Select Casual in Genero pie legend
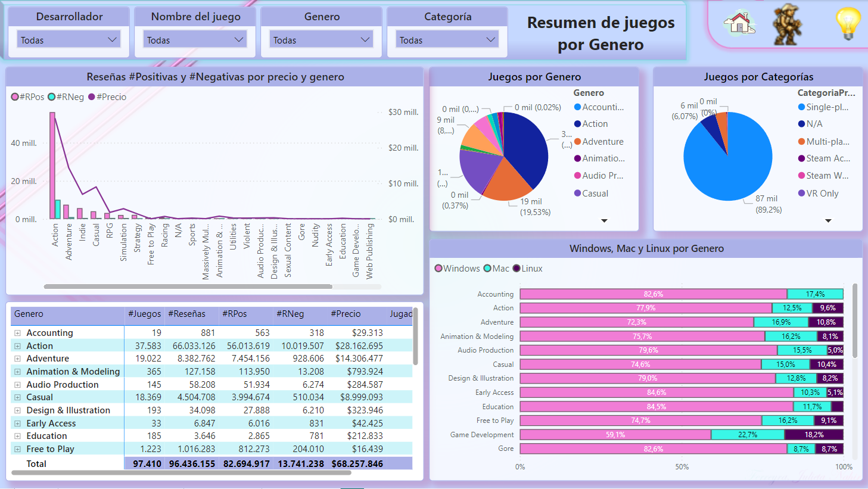 (591, 194)
